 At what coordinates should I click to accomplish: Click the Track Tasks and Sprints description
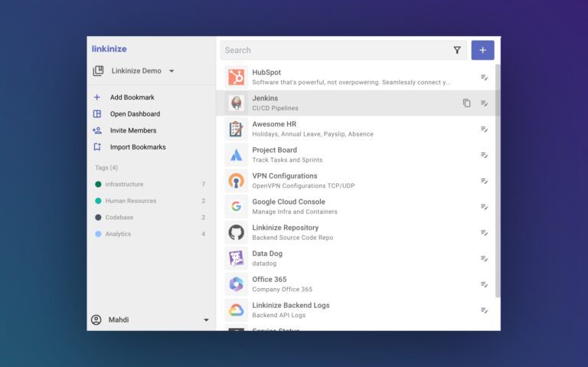287,160
